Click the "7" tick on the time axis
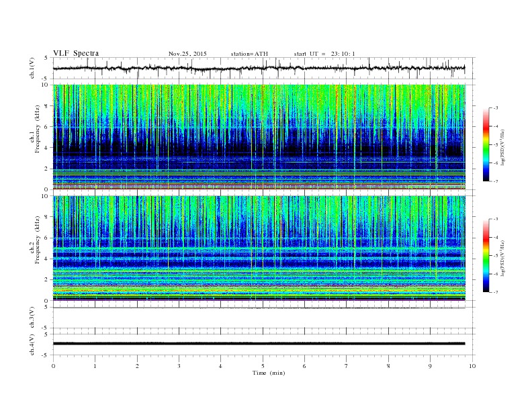The height and width of the screenshot is (411, 532). [347, 366]
